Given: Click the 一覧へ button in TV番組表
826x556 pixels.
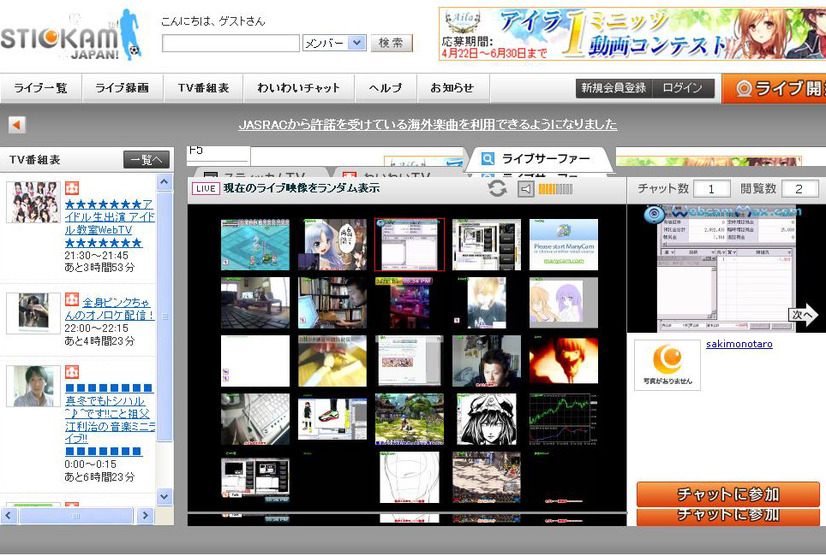Looking at the screenshot, I should (x=146, y=160).
